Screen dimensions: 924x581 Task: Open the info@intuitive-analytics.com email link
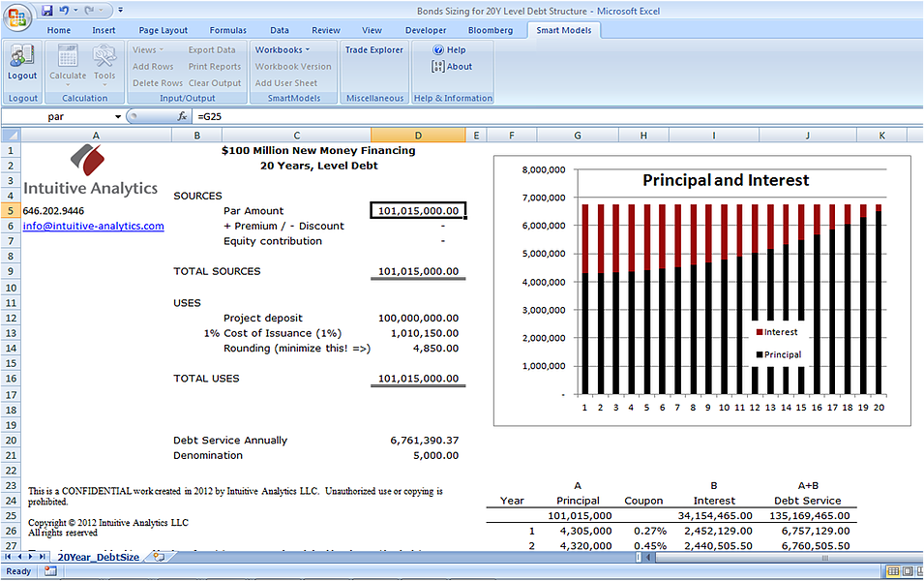point(93,226)
